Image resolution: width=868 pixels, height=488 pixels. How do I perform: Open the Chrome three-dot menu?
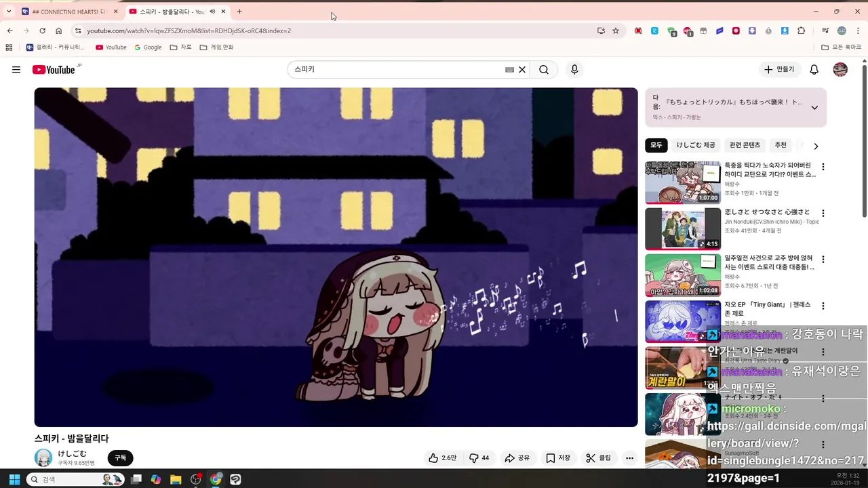click(x=857, y=30)
